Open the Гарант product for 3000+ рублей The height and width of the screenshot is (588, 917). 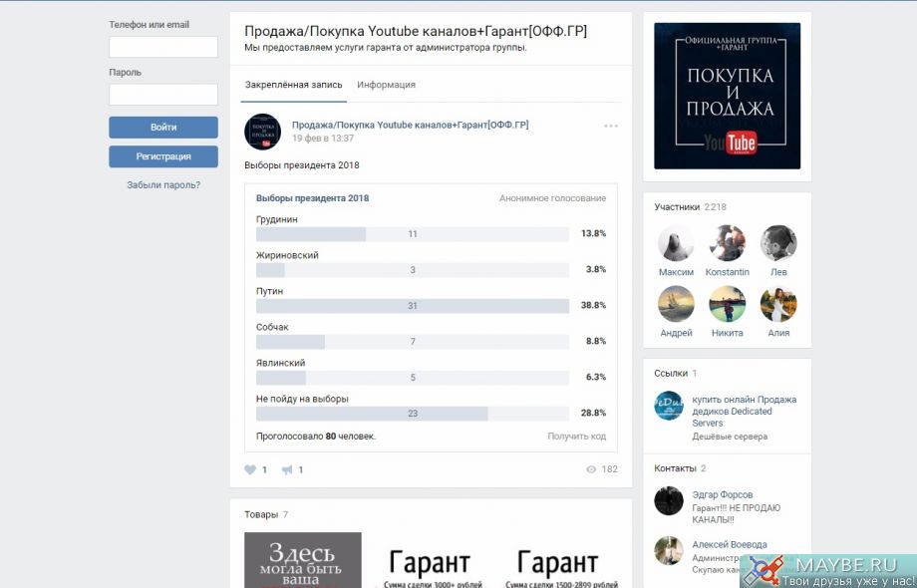click(431, 560)
